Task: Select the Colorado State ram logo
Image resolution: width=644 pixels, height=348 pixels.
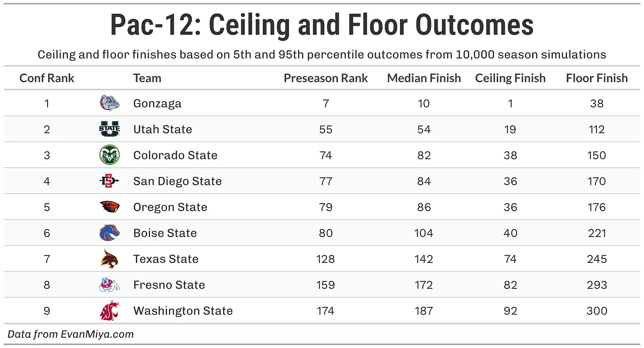Action: pos(109,155)
